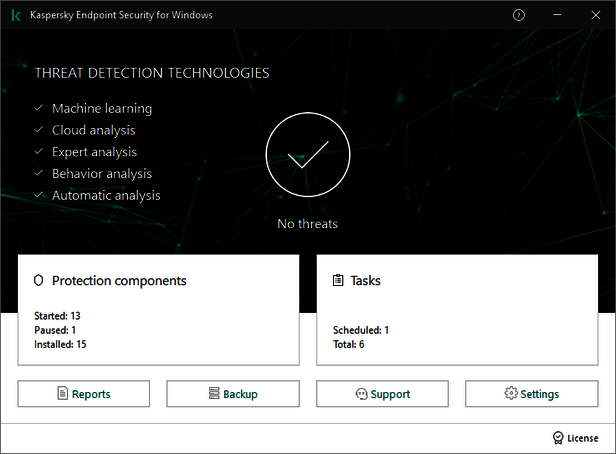The height and width of the screenshot is (454, 616).
Task: Click the clipboard icon beside Tasks
Action: 337,281
